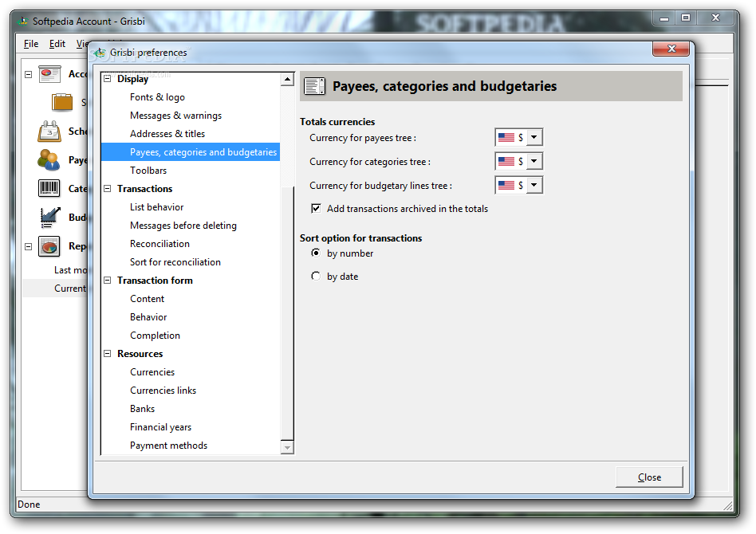
Task: Click the Resources heading in preferences tree
Action: click(x=140, y=353)
